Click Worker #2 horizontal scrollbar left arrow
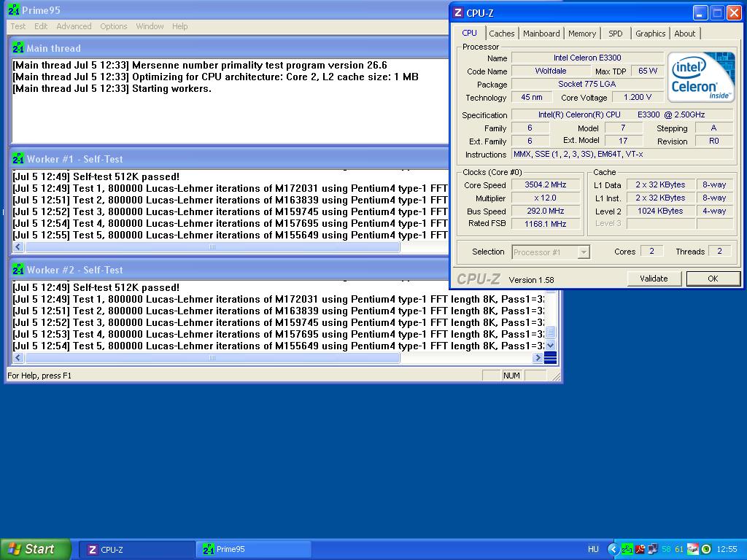 18,357
